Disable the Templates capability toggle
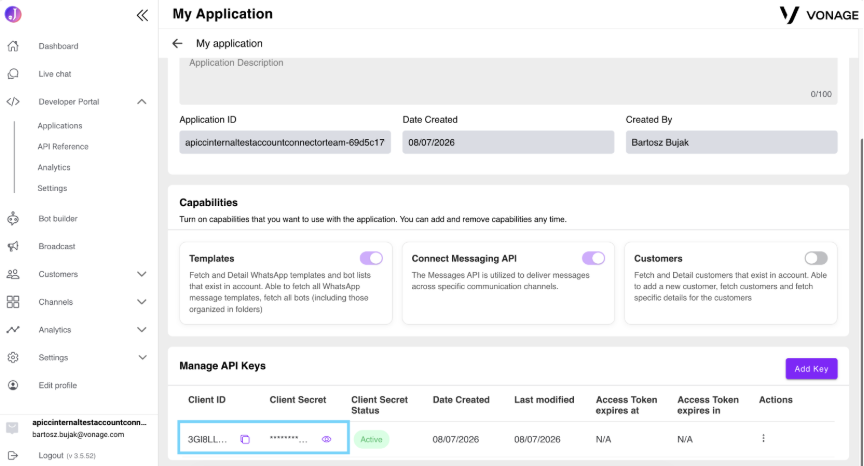864x466 pixels. (x=371, y=258)
